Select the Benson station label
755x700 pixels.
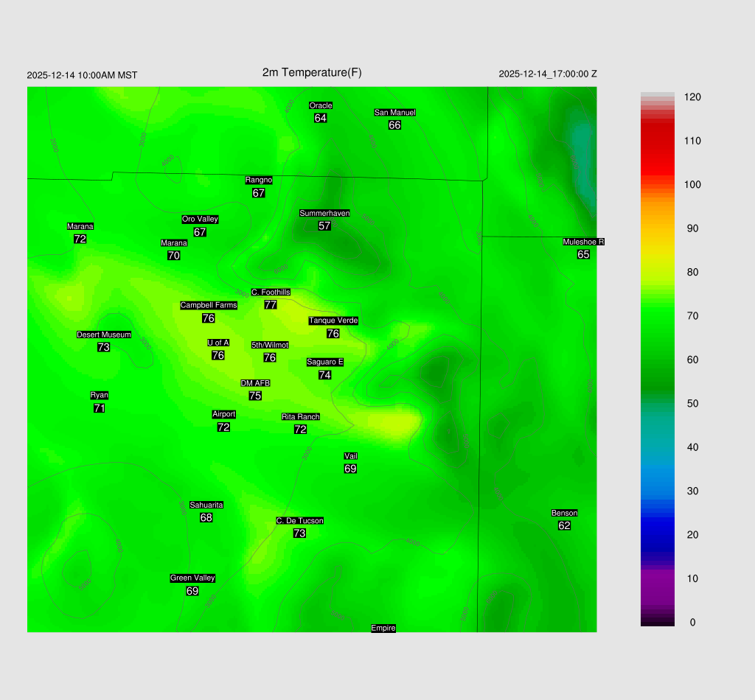[564, 514]
